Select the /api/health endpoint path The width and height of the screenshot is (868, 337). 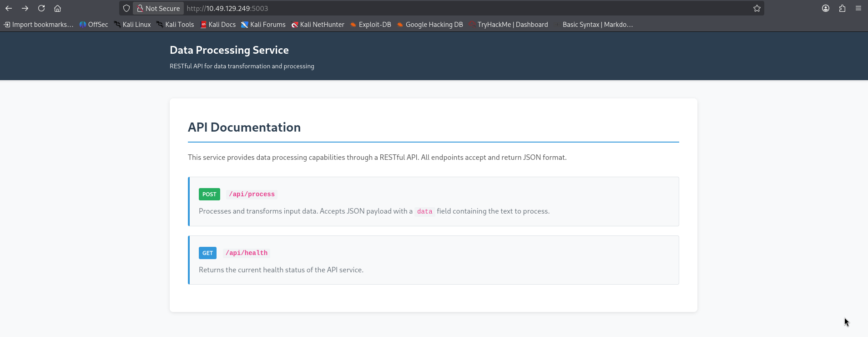247,253
